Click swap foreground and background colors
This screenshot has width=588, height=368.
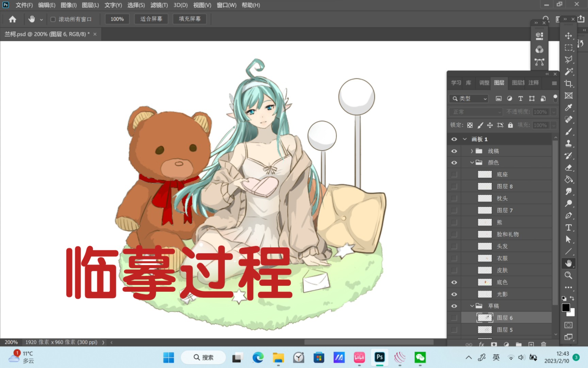click(572, 298)
